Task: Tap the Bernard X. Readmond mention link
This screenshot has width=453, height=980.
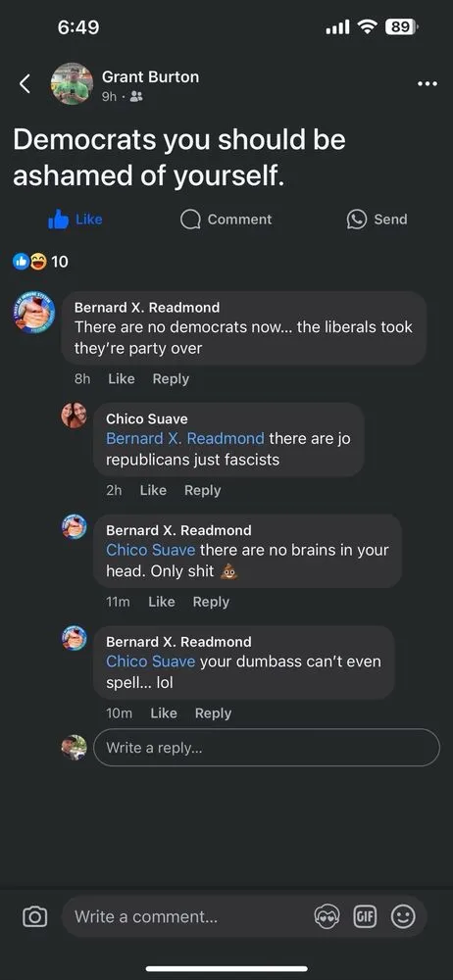Action: pos(185,439)
